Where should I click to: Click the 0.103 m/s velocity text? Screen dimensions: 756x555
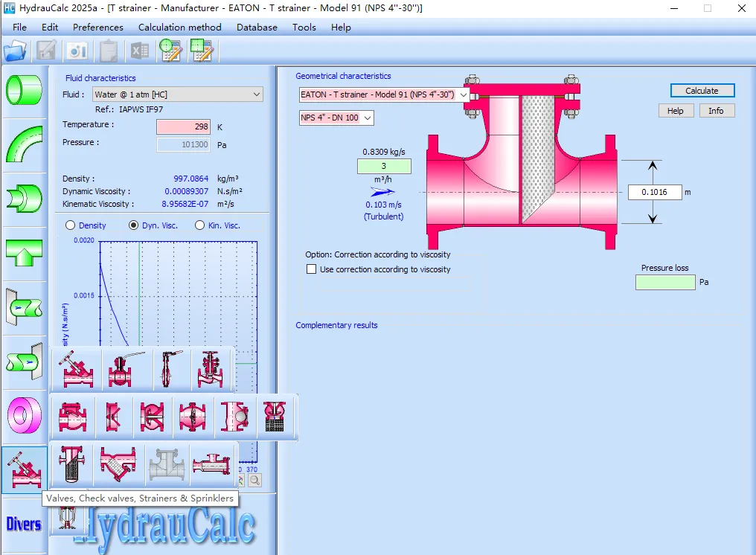383,205
